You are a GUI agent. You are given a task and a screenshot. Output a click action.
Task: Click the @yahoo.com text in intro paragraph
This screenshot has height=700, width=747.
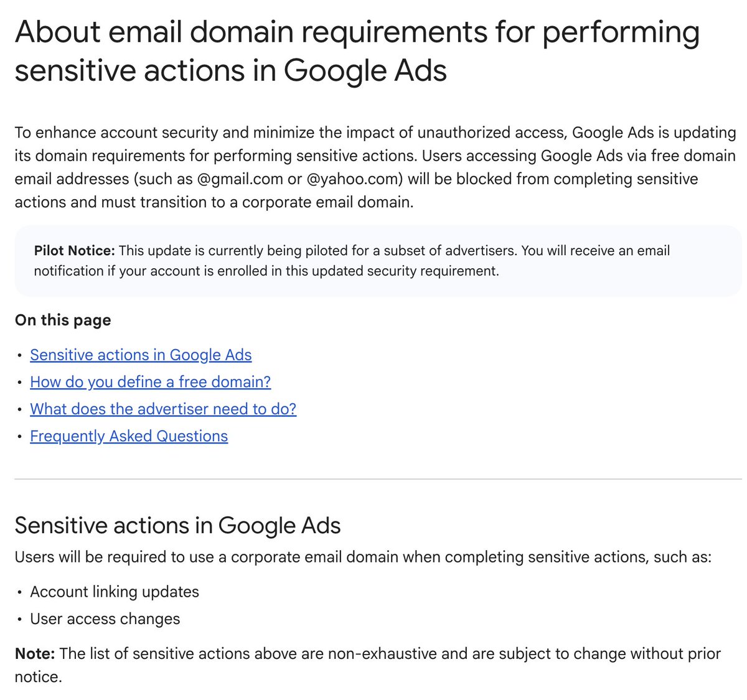coord(352,179)
